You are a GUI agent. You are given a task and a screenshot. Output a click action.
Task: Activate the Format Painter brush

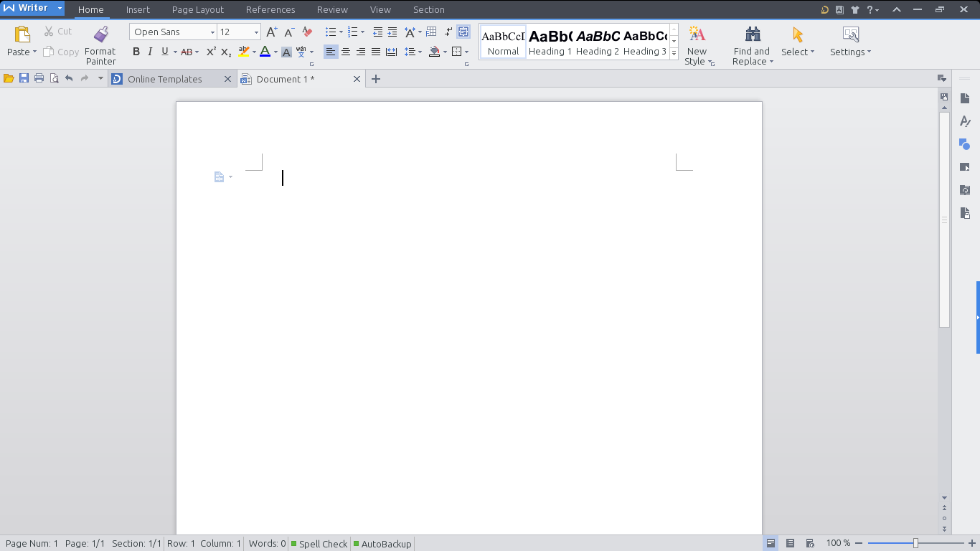click(x=100, y=34)
